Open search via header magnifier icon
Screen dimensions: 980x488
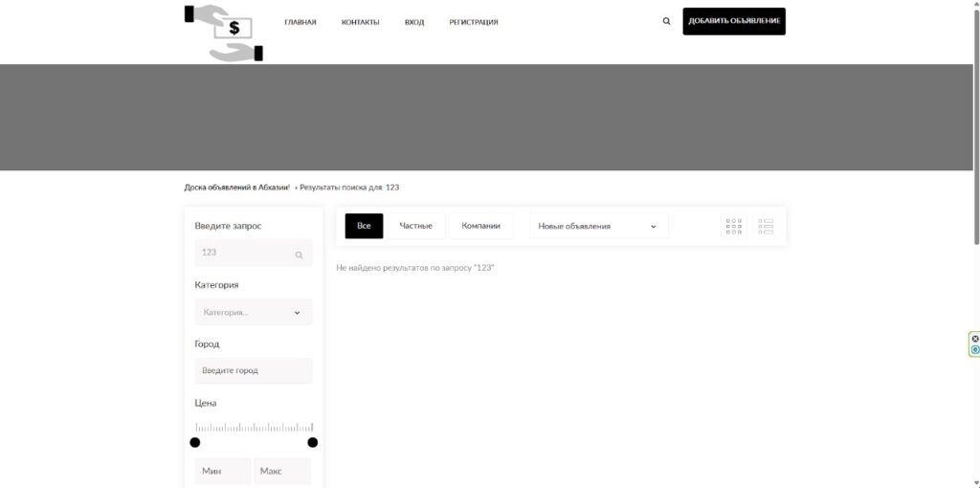click(x=666, y=21)
